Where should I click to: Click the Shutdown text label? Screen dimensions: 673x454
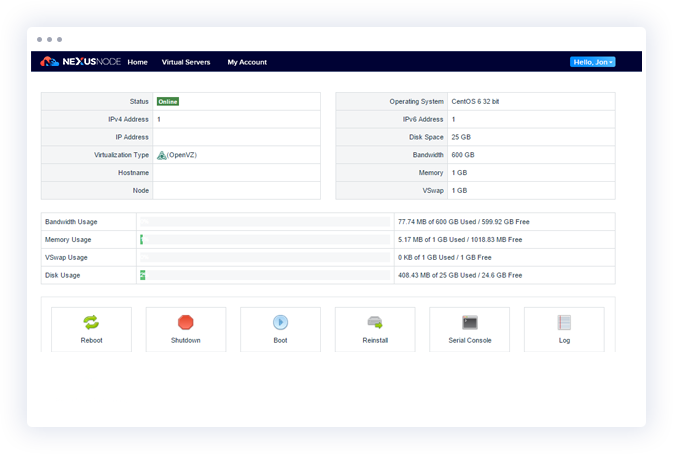point(186,341)
